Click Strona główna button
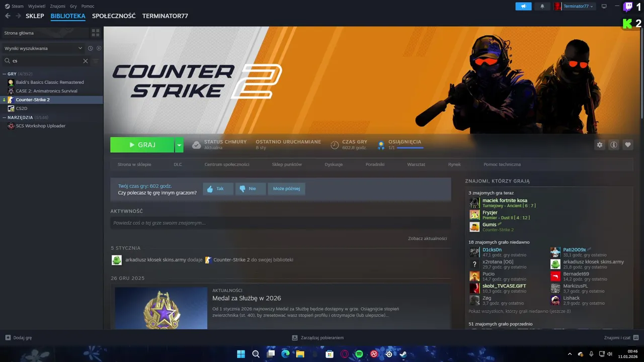644x362 pixels. [x=45, y=33]
